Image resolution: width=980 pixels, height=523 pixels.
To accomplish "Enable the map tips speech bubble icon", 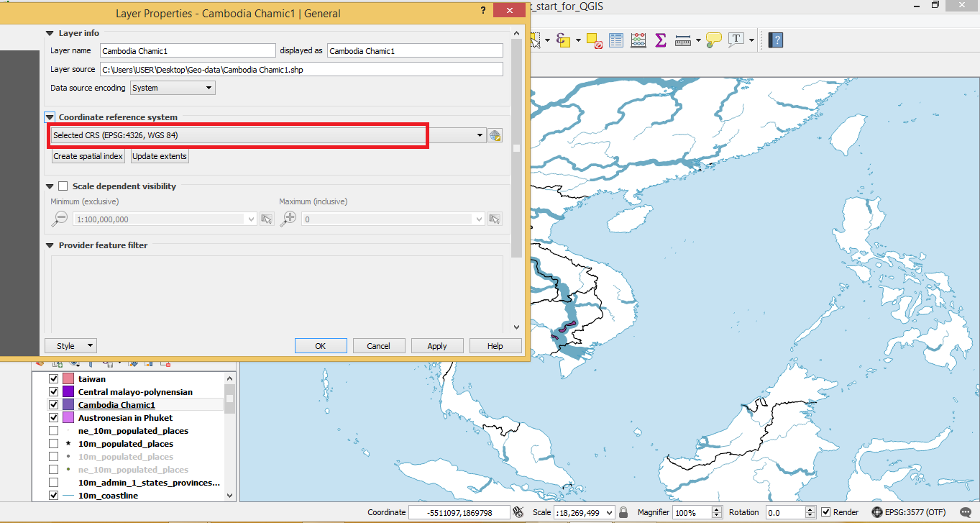I will point(713,40).
